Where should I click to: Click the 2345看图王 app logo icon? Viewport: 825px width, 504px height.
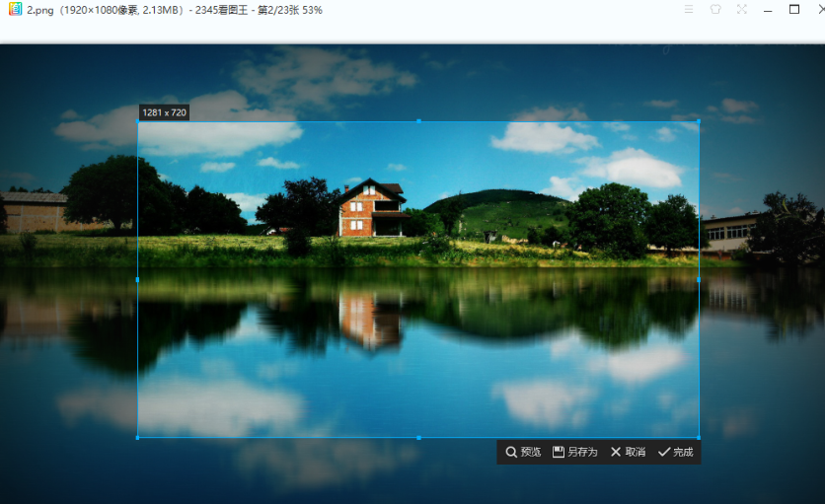click(15, 9)
